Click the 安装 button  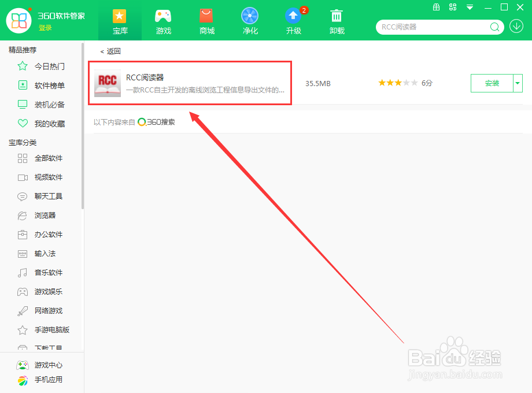492,83
